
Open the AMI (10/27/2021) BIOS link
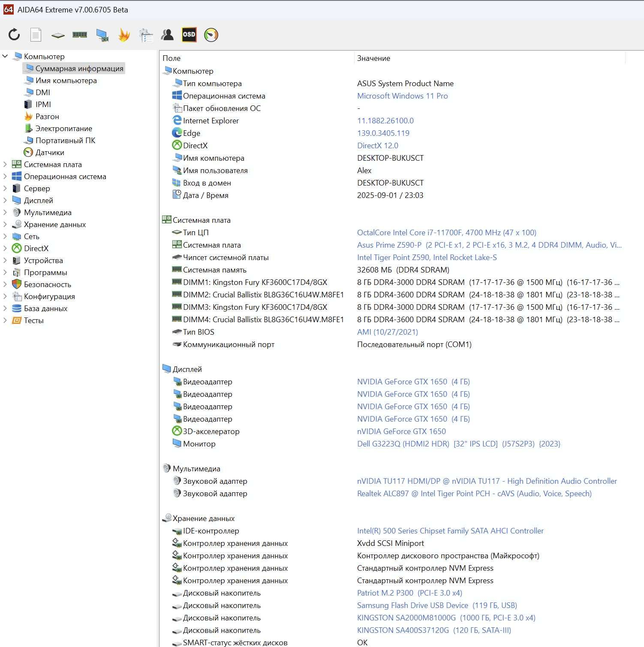388,332
